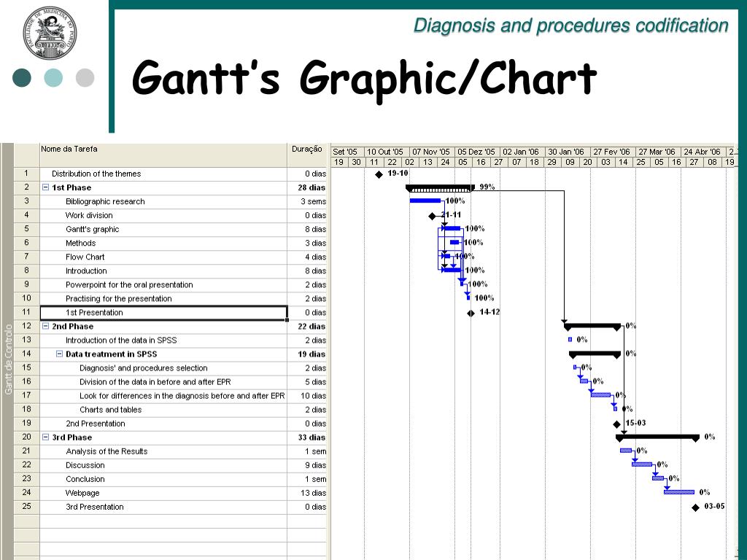Click the '3 sems' duration cell
The width and height of the screenshot is (747, 560).
[x=307, y=201]
